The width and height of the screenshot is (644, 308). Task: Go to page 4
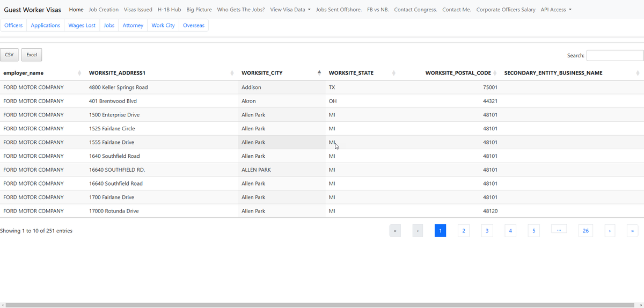pos(510,231)
